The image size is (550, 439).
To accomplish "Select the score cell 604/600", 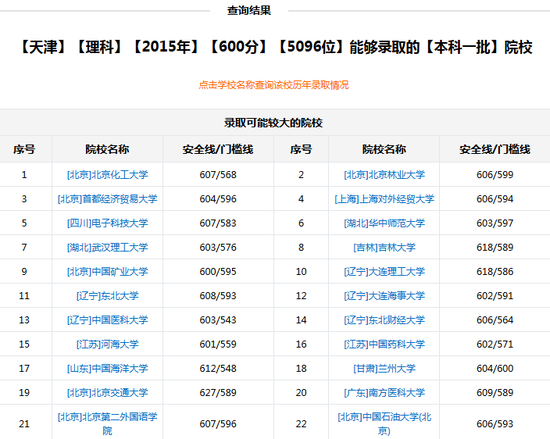I will [x=495, y=368].
